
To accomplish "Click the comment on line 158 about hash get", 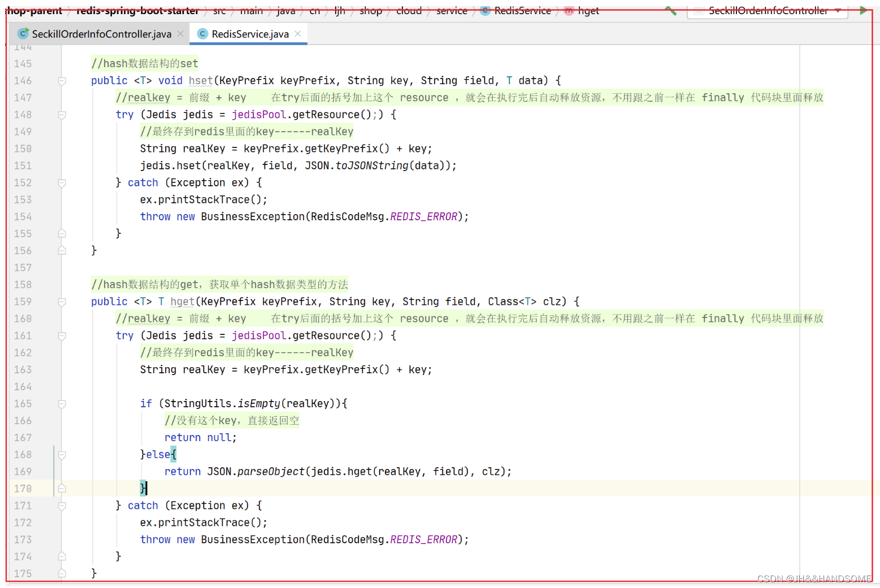I will (x=220, y=284).
